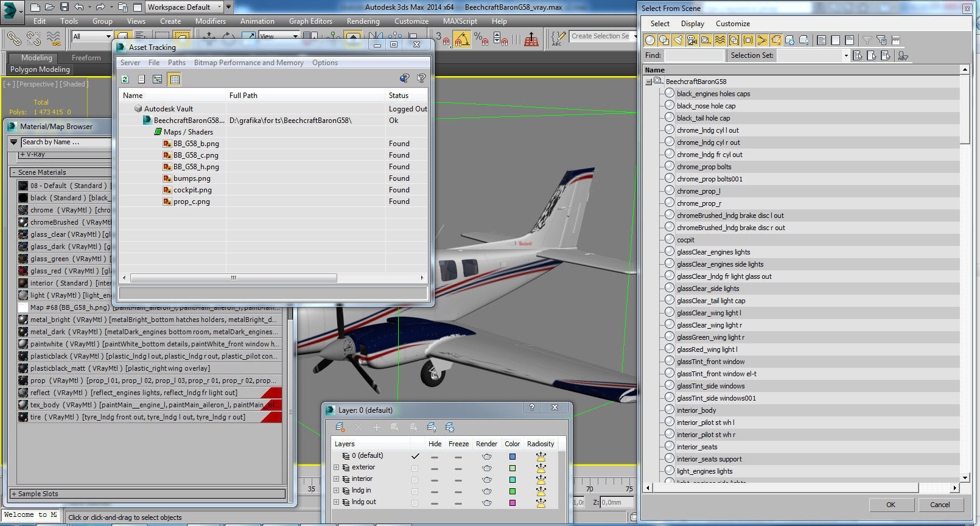
Task: Open the Graph Editors menu
Action: point(310,21)
